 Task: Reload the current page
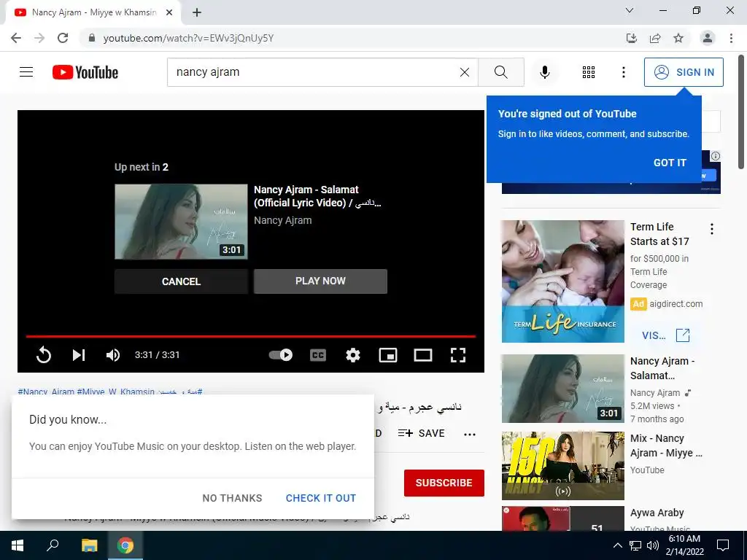click(x=63, y=38)
